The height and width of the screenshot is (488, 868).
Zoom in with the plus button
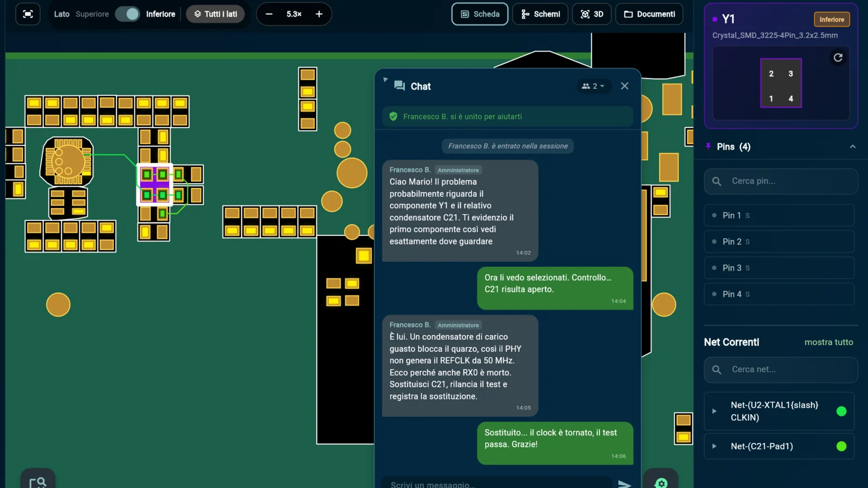pyautogui.click(x=319, y=14)
